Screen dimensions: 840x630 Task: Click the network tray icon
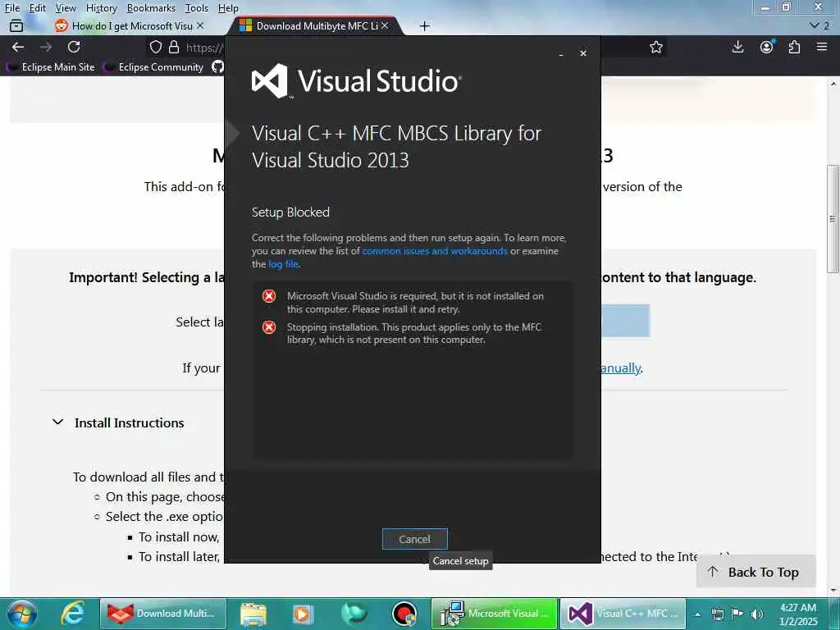click(717, 614)
